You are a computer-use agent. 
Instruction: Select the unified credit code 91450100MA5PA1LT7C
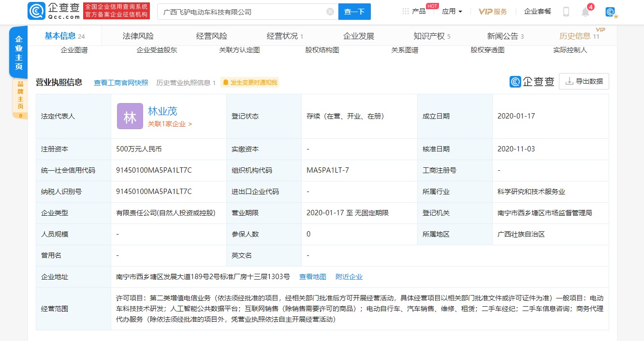(x=154, y=170)
